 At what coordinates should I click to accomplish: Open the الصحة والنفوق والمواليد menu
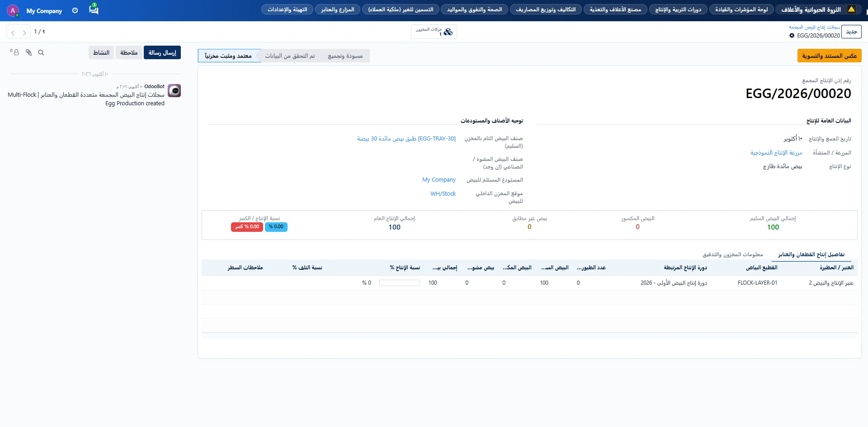tap(474, 9)
